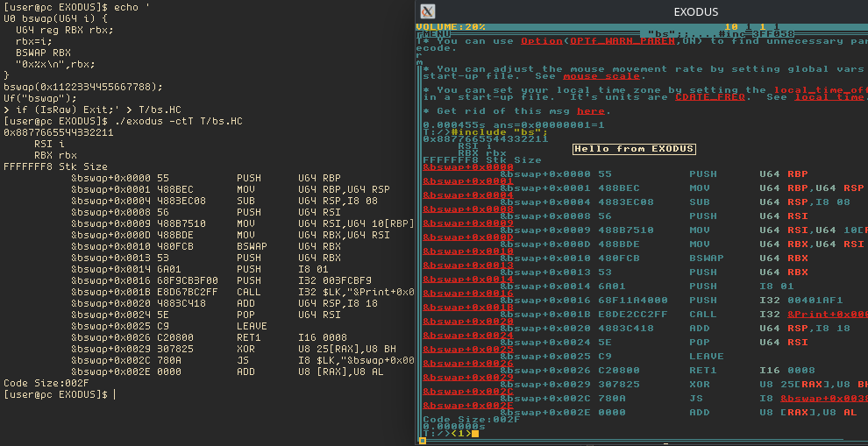Screen dimensions: 868x446
Task: Click '0x8877665544332211' output in terminal
Action: pos(59,133)
